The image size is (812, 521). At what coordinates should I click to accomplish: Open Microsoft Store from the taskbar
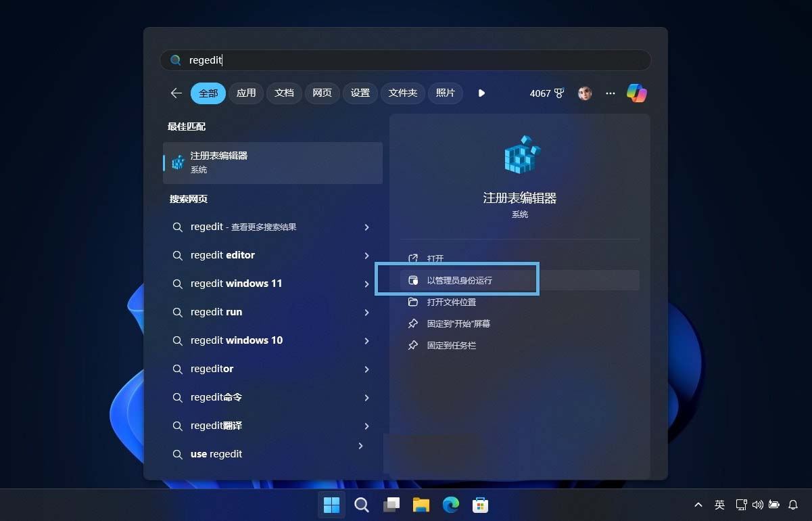[x=480, y=505]
